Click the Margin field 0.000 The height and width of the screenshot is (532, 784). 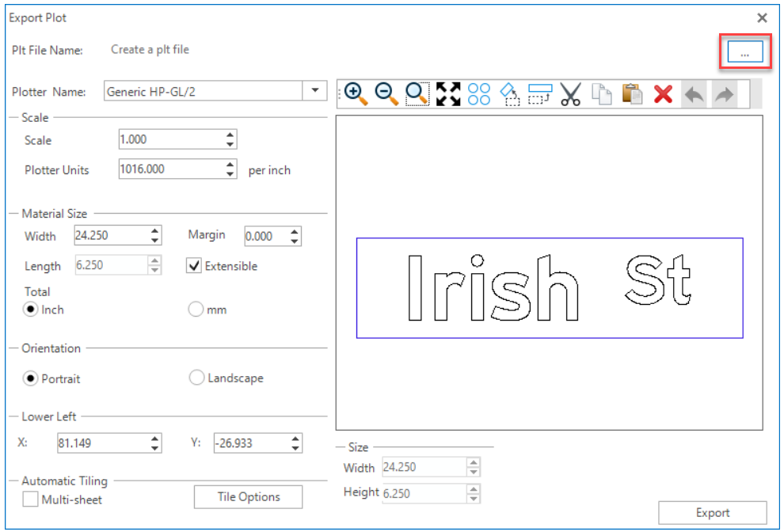(267, 236)
